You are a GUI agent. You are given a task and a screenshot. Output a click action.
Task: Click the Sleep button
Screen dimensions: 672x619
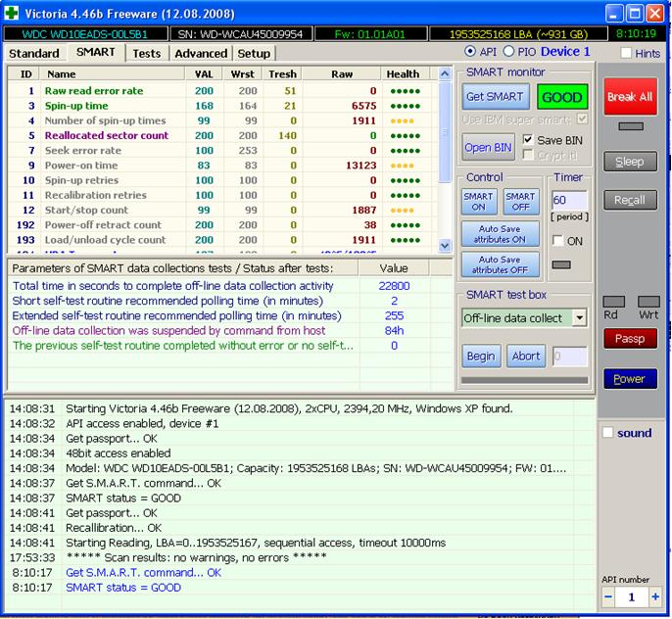coord(630,162)
